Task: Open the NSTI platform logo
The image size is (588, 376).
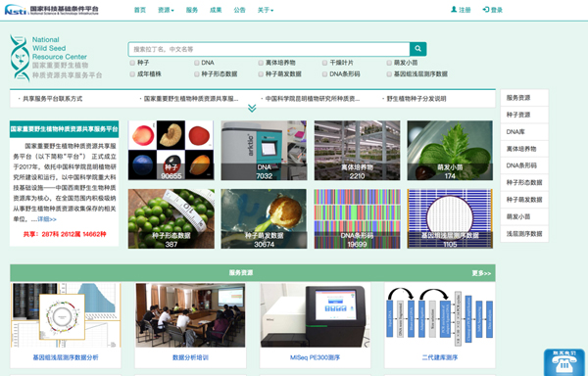Action: tap(51, 10)
